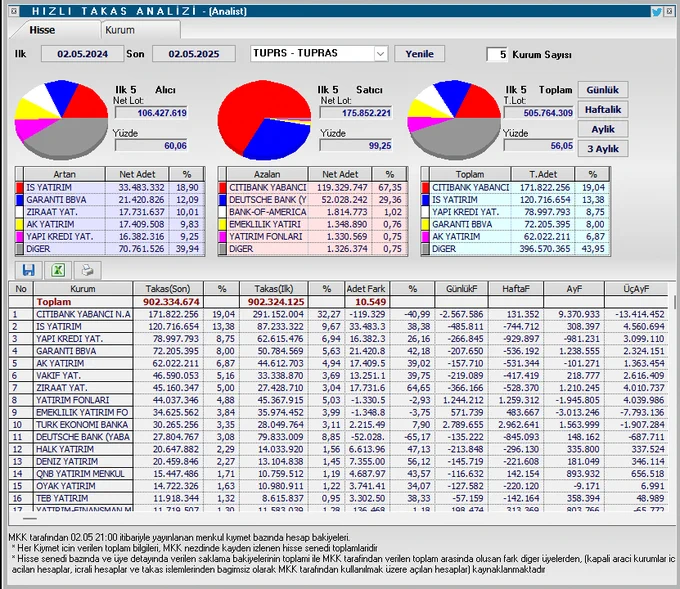Viewport: 680px width, 589px height.
Task: Click the Ilk 5 Satıcı pie chart
Action: 264,119
